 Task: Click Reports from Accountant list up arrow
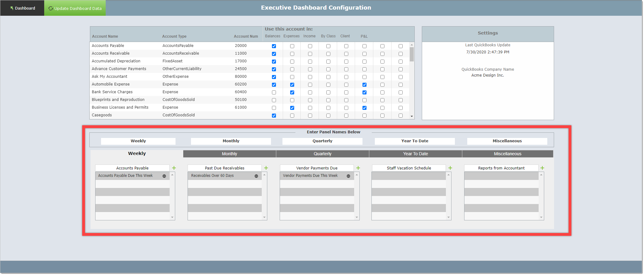pos(541,175)
